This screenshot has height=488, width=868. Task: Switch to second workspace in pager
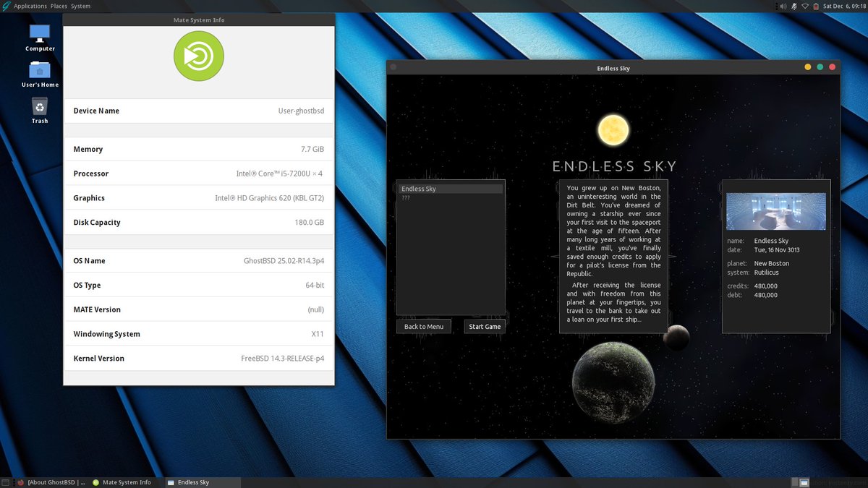click(804, 482)
